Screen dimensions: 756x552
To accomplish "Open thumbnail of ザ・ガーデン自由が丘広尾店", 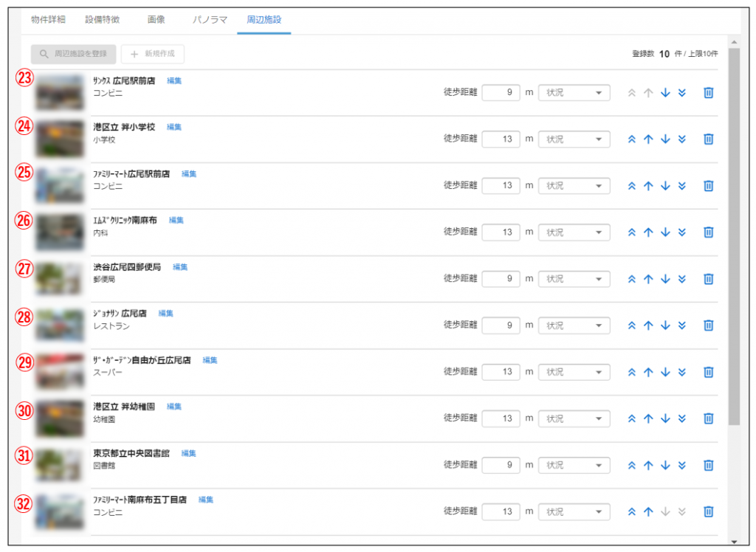I will click(x=60, y=372).
